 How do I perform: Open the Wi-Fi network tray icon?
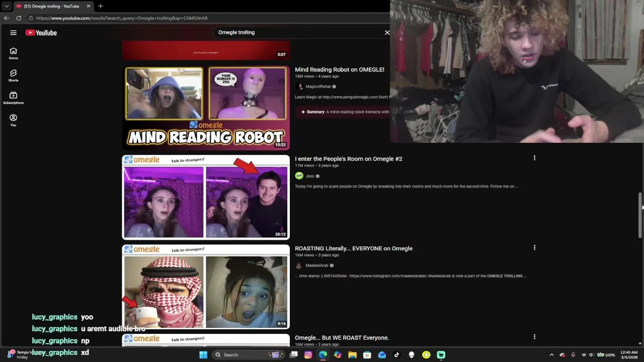(584, 355)
